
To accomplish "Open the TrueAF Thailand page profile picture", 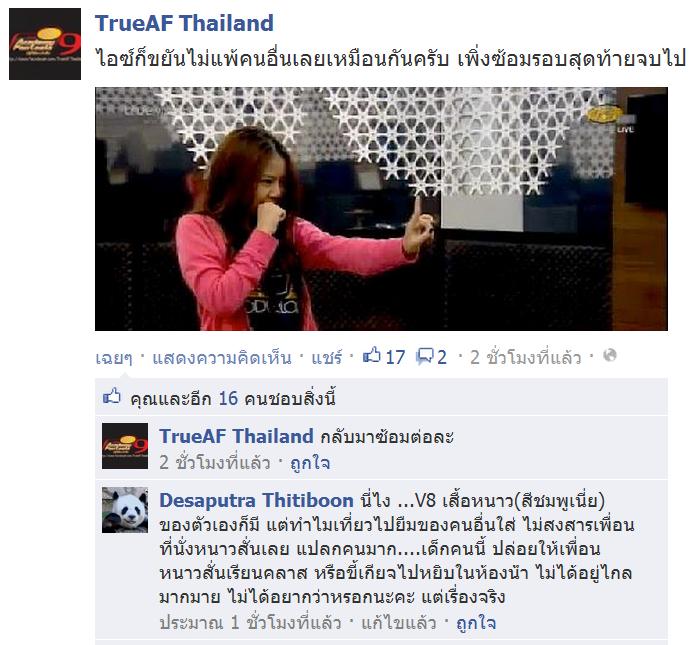I will pyautogui.click(x=45, y=44).
